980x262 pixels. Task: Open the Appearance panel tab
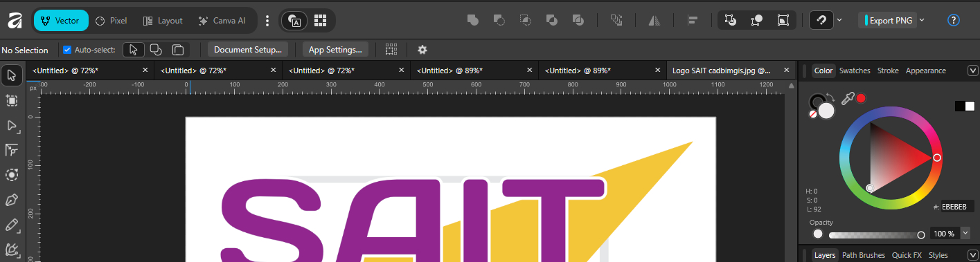click(926, 71)
